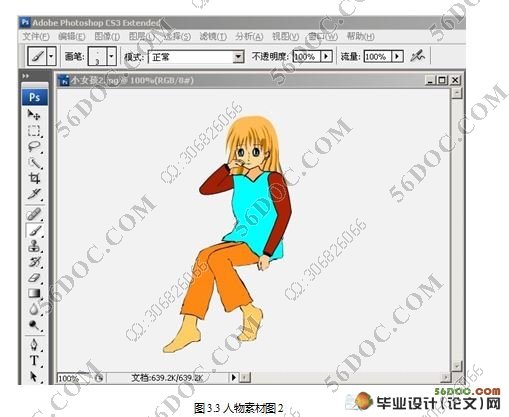Open the opacity slider arrow
Screen dimensions: 509x417
[x=326, y=56]
